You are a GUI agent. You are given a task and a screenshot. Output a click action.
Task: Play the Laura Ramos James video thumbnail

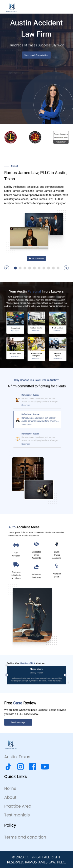pyautogui.click(x=29, y=238)
